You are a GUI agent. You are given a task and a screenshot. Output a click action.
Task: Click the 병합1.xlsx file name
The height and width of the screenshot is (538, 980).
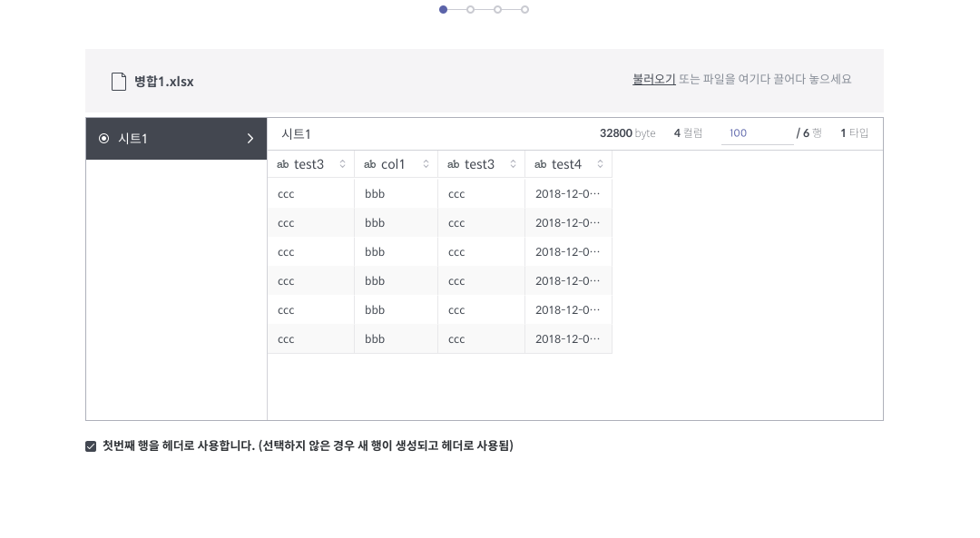click(x=163, y=82)
